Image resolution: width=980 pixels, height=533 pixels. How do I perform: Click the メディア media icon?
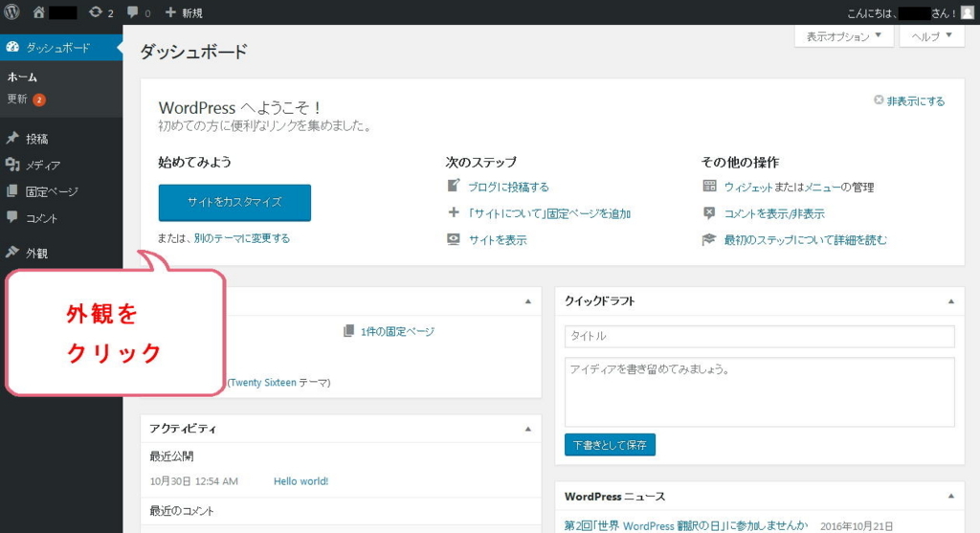(x=11, y=165)
